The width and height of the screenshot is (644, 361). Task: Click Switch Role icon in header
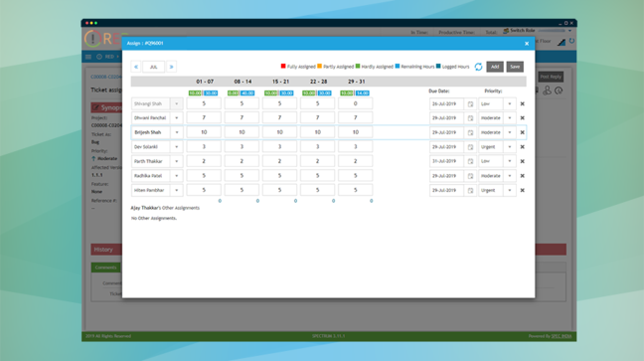point(506,31)
